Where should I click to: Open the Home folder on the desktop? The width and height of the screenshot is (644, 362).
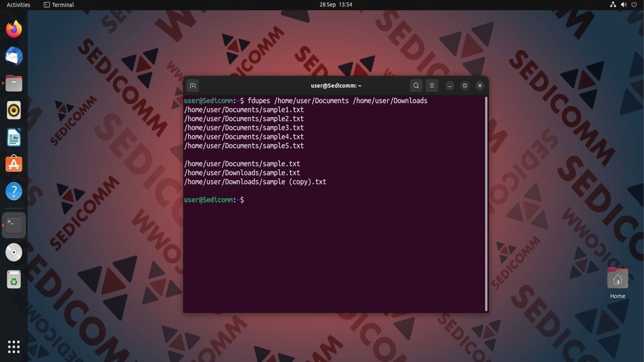click(618, 284)
